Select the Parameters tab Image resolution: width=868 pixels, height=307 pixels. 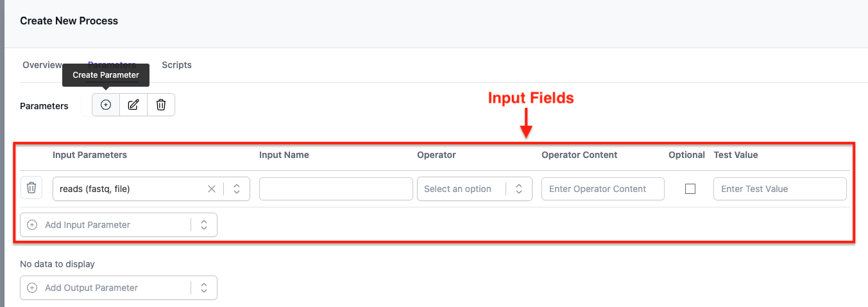tap(112, 65)
